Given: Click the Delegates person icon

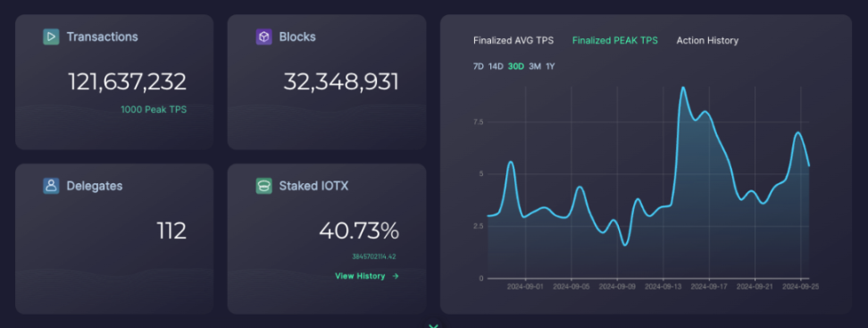Looking at the screenshot, I should coord(51,186).
